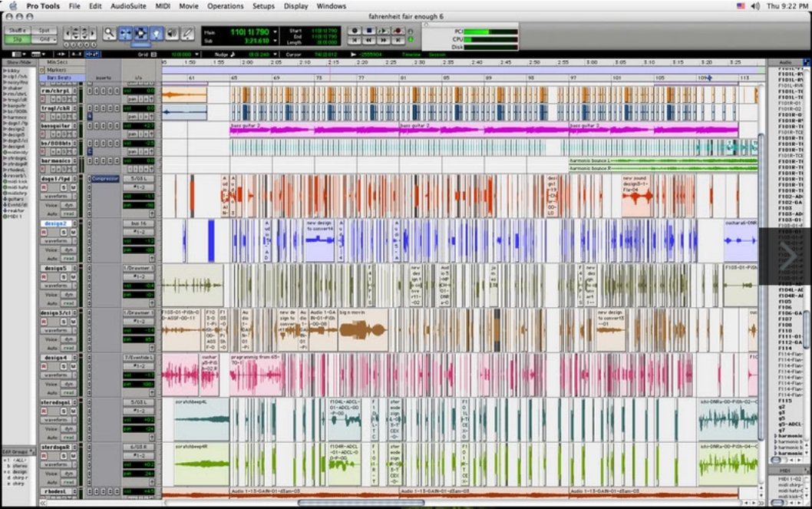Open the Main counter format dropdown
812x509 pixels.
[x=275, y=32]
